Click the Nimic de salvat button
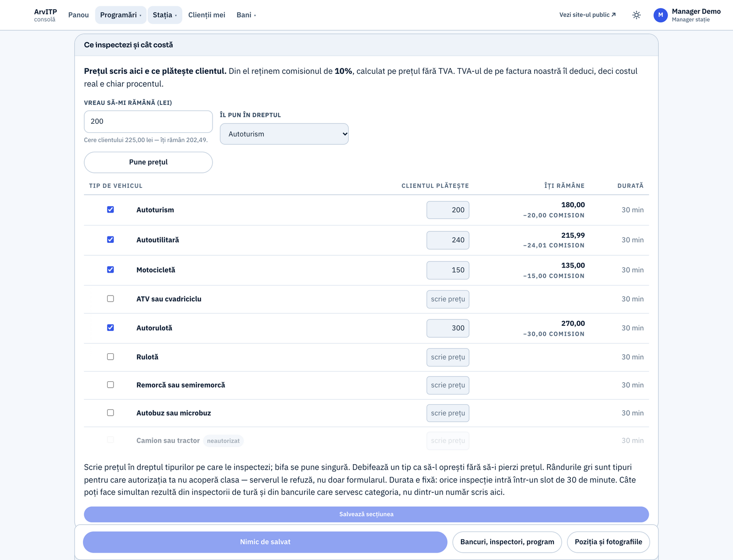 (265, 542)
